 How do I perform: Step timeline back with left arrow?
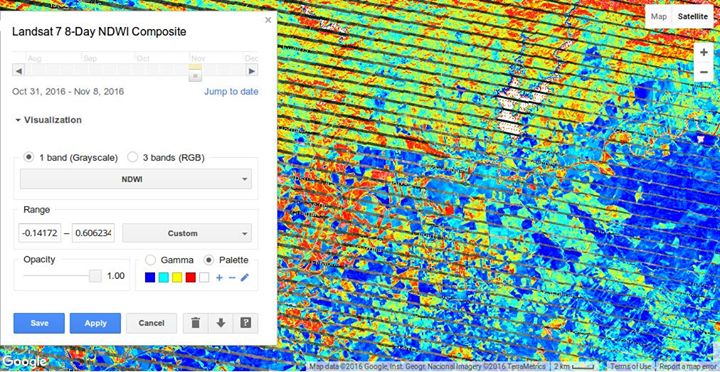[x=18, y=71]
